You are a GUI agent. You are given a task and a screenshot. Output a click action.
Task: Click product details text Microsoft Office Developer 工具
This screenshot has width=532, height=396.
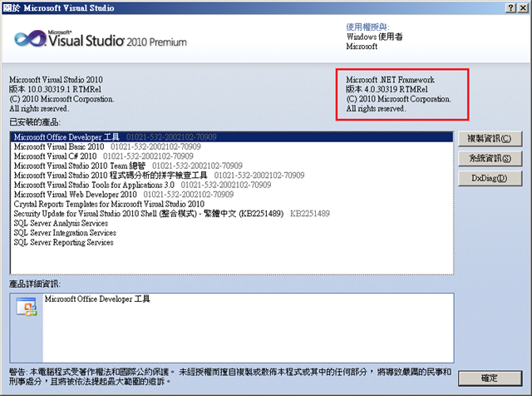click(x=97, y=299)
